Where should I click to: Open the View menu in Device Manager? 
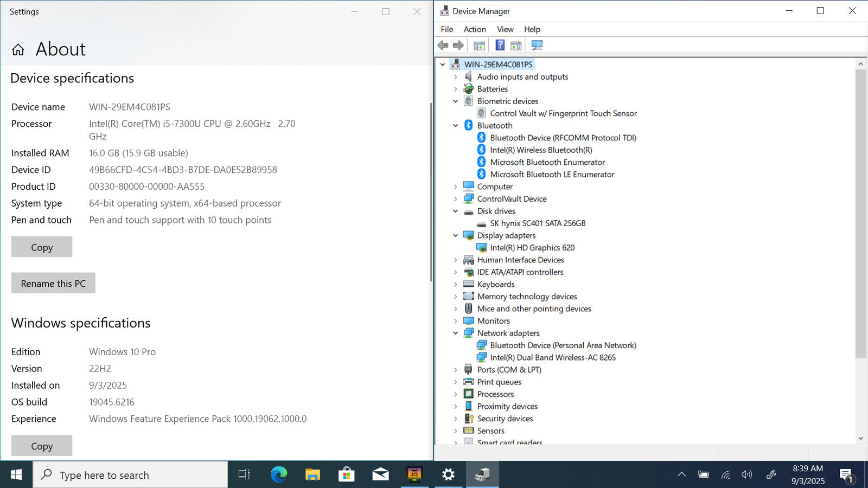[x=505, y=29]
